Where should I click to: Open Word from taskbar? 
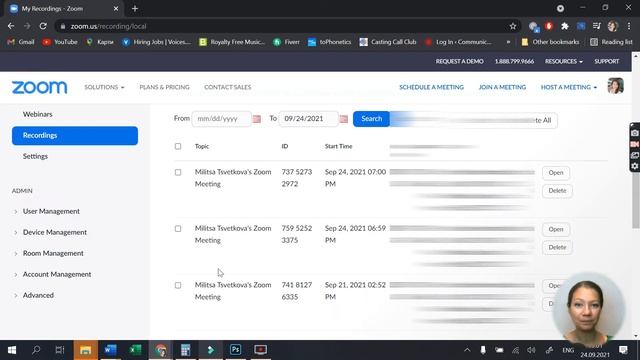pyautogui.click(x=110, y=350)
